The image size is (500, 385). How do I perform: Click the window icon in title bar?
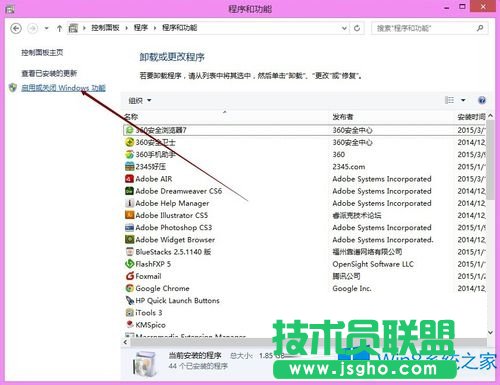[x=10, y=9]
